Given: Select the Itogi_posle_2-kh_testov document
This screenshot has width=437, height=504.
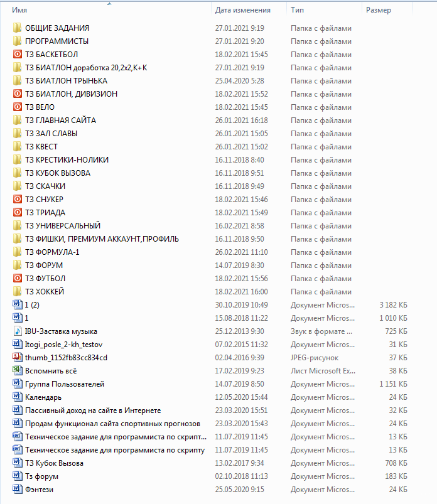Looking at the screenshot, I should point(63,345).
